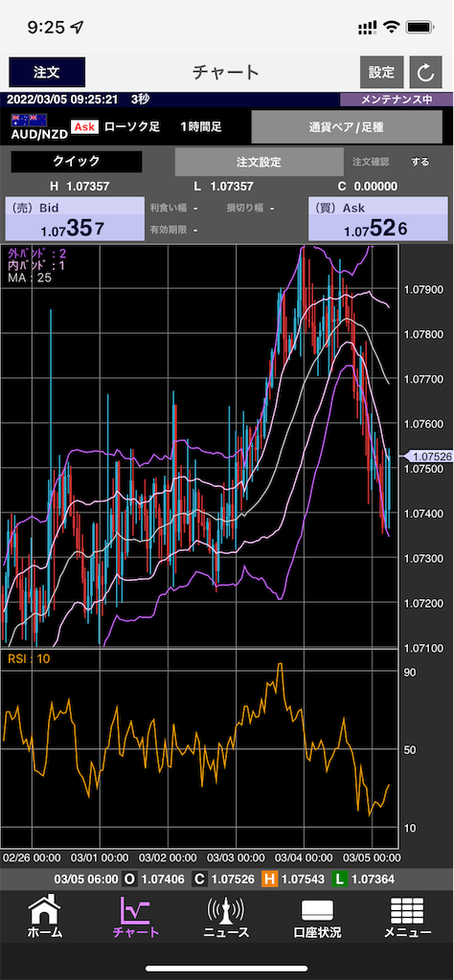Open the メニュー menu tab
This screenshot has height=980, width=454.
(x=407, y=918)
